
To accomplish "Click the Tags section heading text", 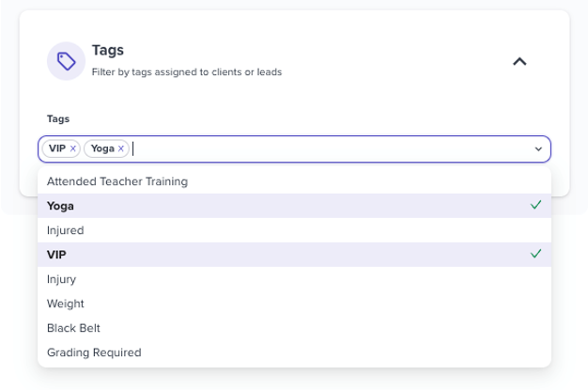I will (x=108, y=51).
